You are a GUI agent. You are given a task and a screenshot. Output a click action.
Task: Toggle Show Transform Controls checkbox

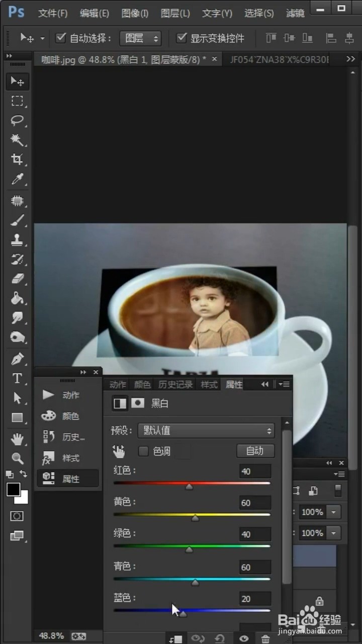[182, 38]
